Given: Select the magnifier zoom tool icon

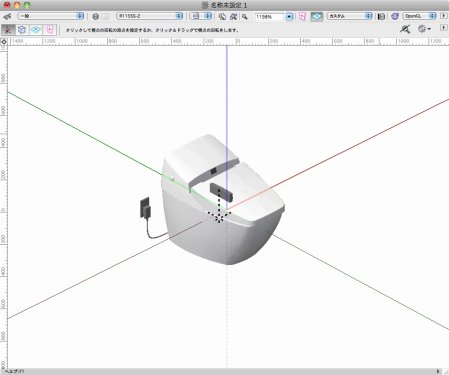Looking at the screenshot, I should click(245, 16).
